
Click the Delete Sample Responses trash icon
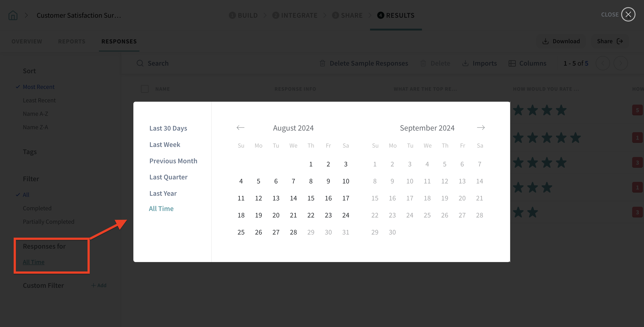(x=322, y=63)
